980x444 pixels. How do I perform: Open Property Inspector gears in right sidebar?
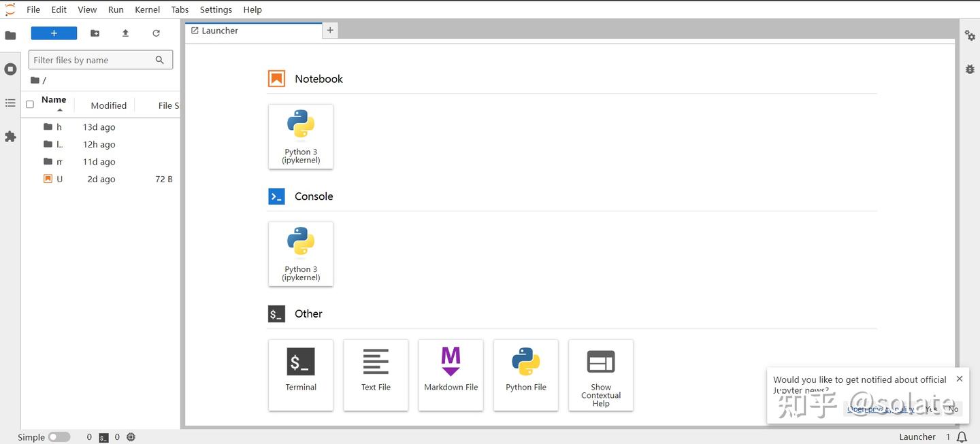[970, 35]
